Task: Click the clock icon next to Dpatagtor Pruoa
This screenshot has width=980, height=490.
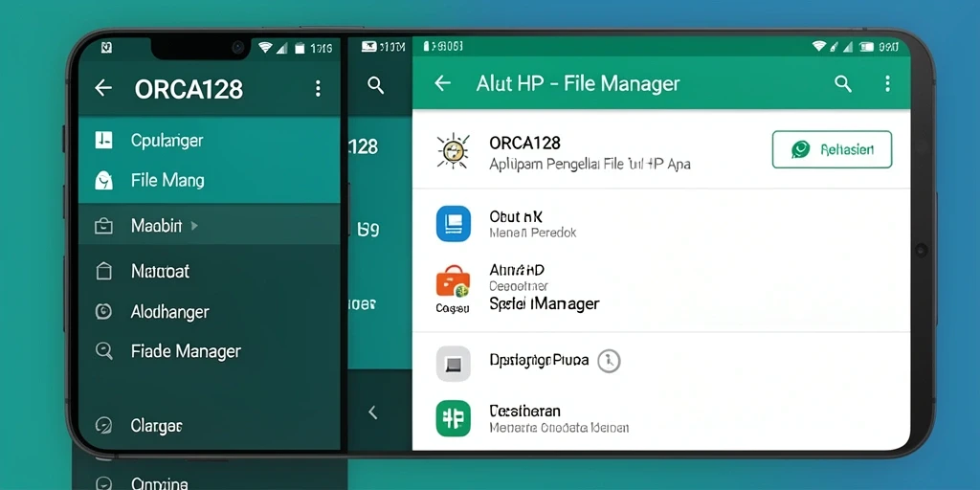Action: coord(609,361)
